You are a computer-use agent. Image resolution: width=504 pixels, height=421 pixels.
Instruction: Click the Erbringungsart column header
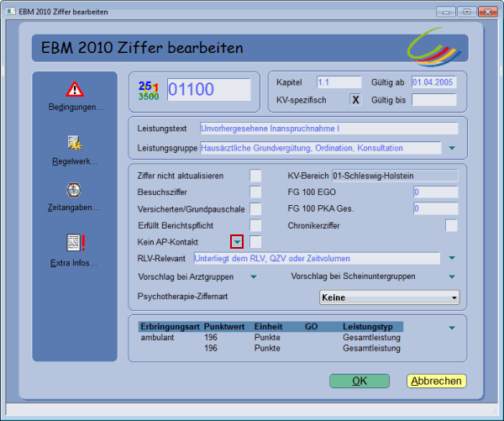[x=170, y=327]
